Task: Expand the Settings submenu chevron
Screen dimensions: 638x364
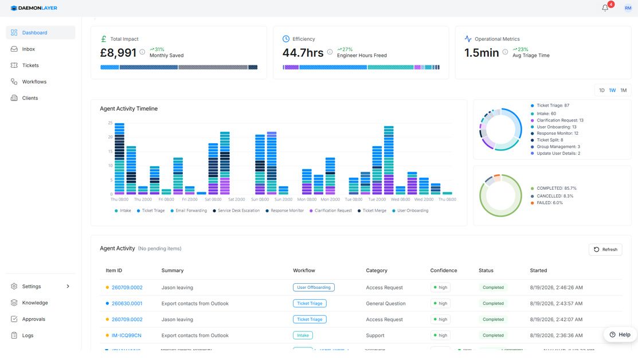Action: point(68,286)
